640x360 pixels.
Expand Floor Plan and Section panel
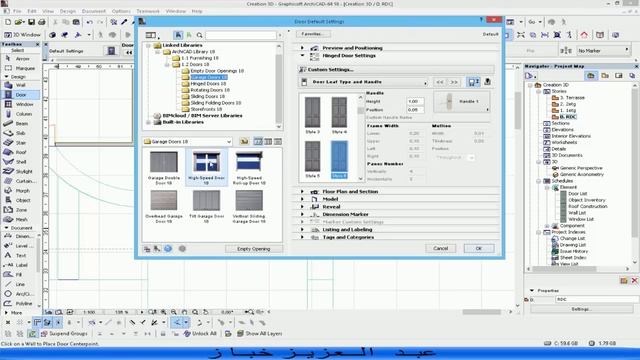pyautogui.click(x=302, y=191)
